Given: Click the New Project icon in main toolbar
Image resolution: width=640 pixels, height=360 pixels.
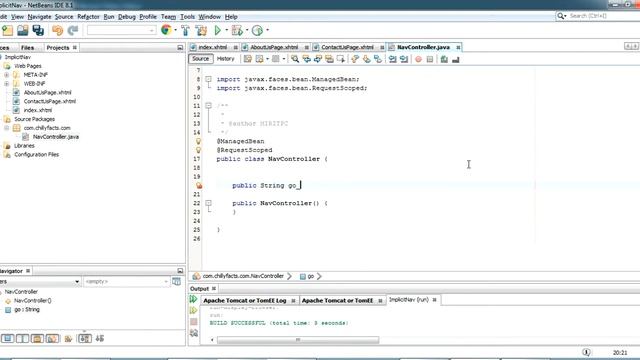Looking at the screenshot, I should [7, 30].
